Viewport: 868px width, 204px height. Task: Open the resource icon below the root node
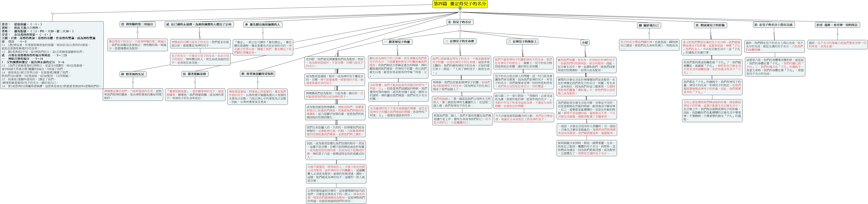point(460,8)
